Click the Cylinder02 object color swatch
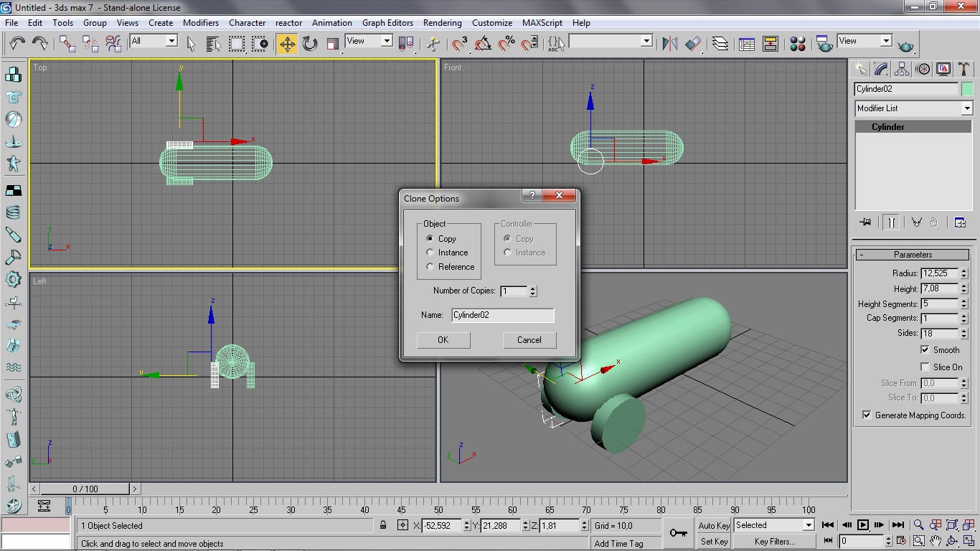The height and width of the screenshot is (551, 980). [x=966, y=88]
